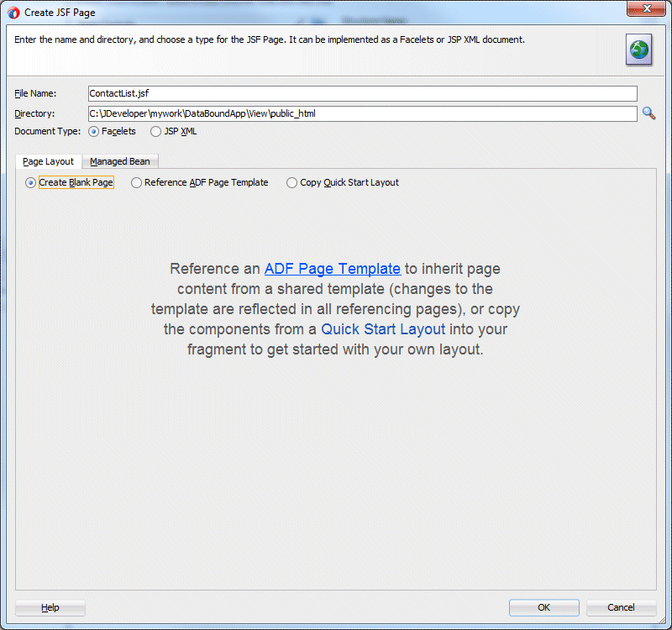This screenshot has height=630, width=672.
Task: Open the ADF Page Template link
Action: pyautogui.click(x=332, y=269)
